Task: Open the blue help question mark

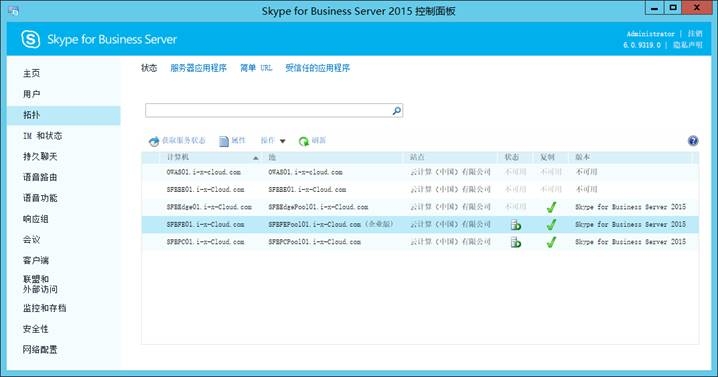Action: point(693,141)
